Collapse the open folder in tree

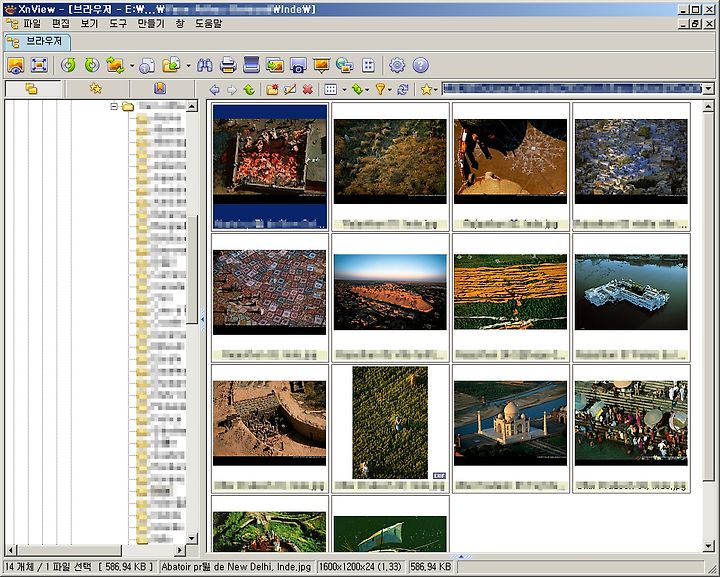coord(114,106)
